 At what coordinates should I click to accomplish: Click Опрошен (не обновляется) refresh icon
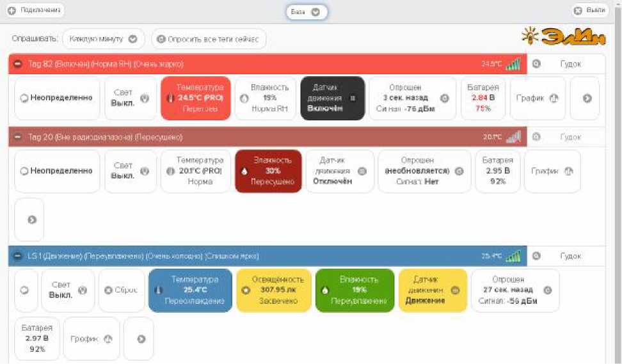[459, 171]
